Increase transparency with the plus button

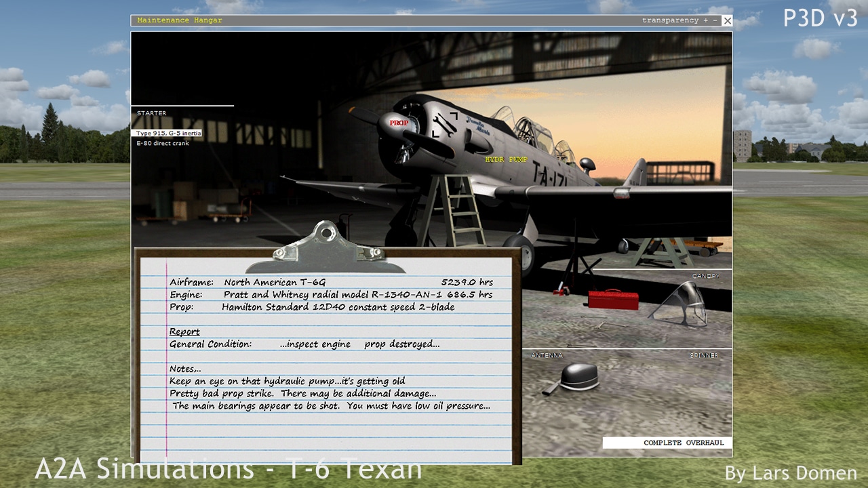point(705,20)
